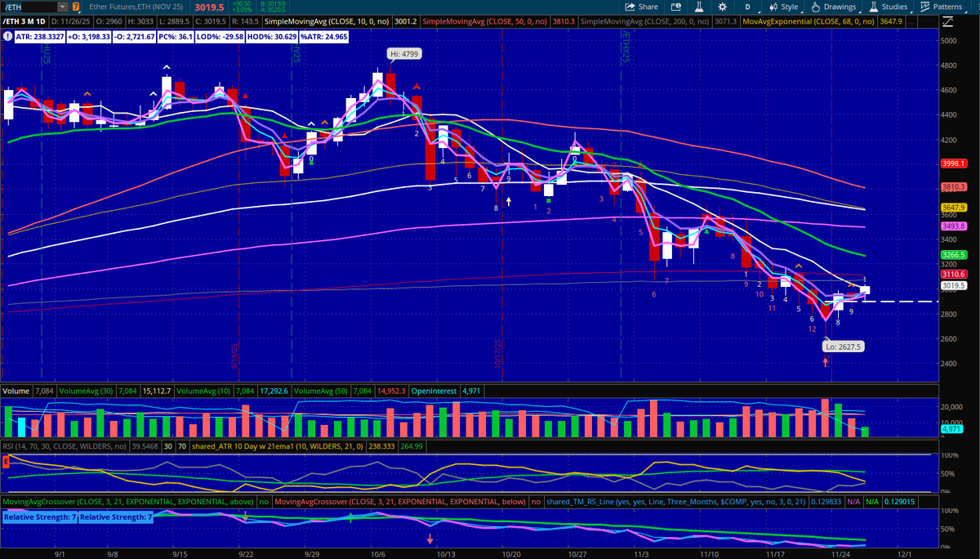Click green MovingAvgCrossover above label
The image size is (980, 559).
point(127,500)
